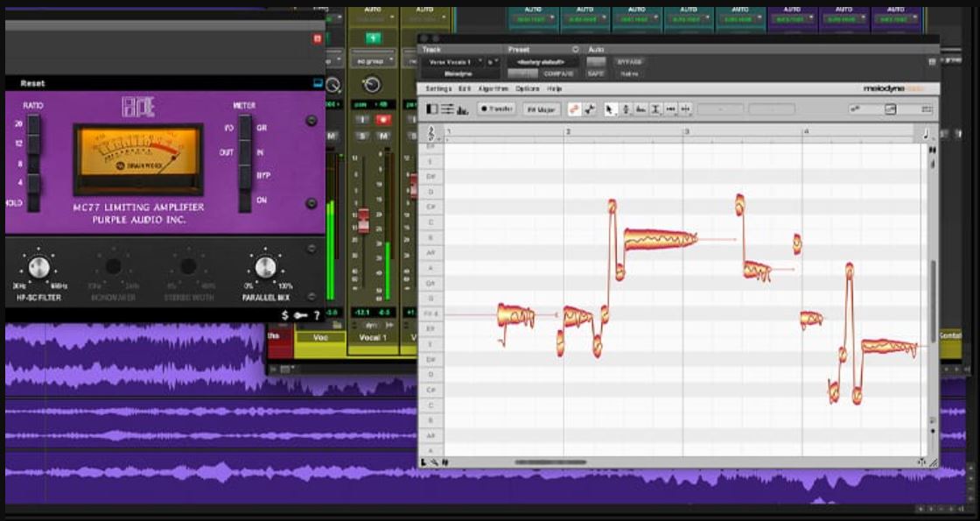Screen dimensions: 980x521
Task: Click the red icon above MC77 plugin
Action: tap(317, 39)
